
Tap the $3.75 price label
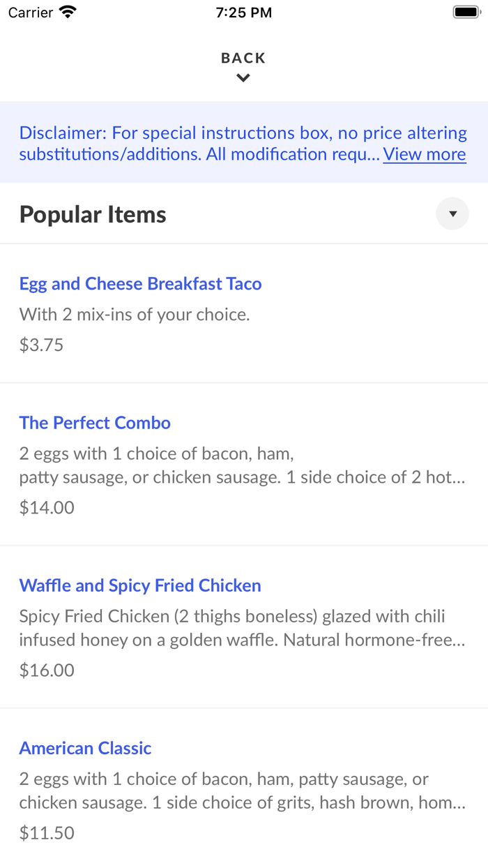pyautogui.click(x=40, y=344)
